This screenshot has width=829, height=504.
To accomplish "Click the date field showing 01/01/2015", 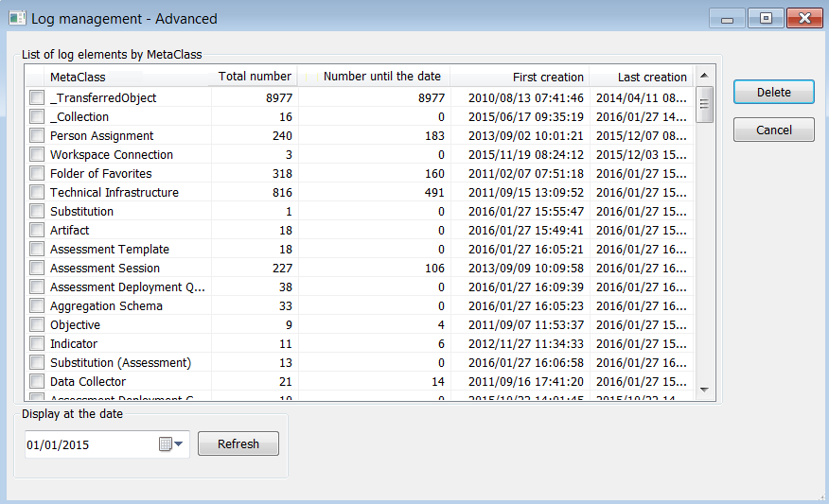I will (x=90, y=444).
